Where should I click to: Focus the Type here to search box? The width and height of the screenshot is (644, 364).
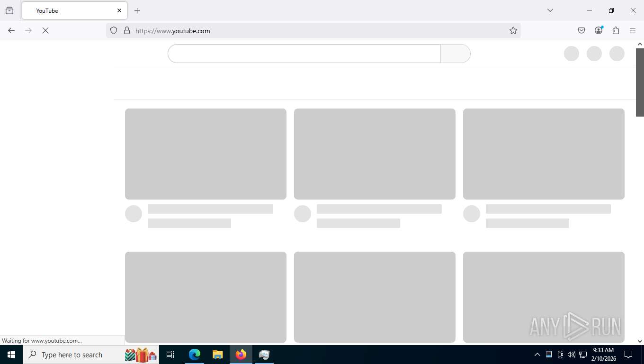pos(91,355)
